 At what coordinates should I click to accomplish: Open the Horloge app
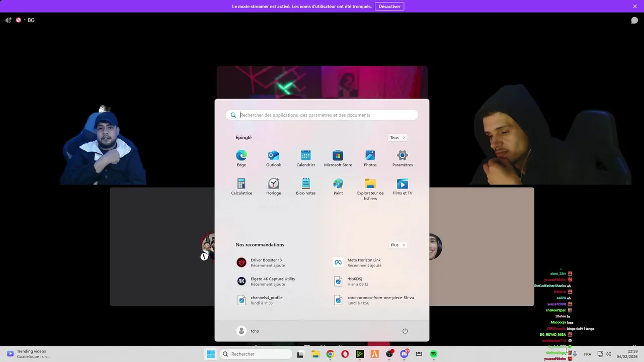tap(274, 187)
